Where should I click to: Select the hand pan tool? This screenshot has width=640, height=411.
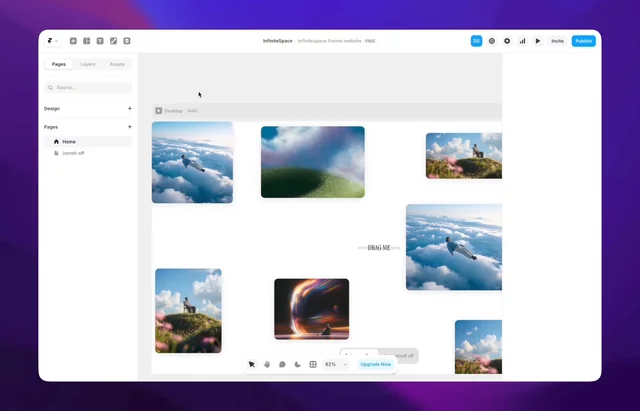[x=267, y=364]
